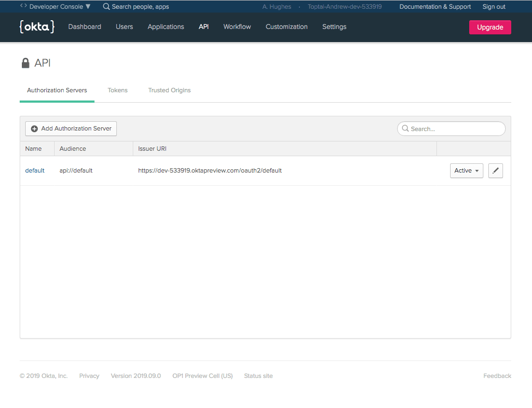532x408 pixels.
Task: Open the Users menu
Action: point(124,27)
